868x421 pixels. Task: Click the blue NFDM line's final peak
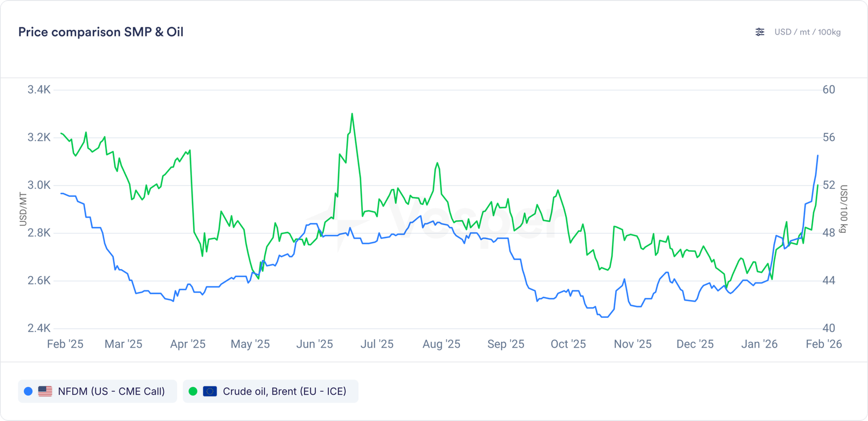[x=818, y=156]
